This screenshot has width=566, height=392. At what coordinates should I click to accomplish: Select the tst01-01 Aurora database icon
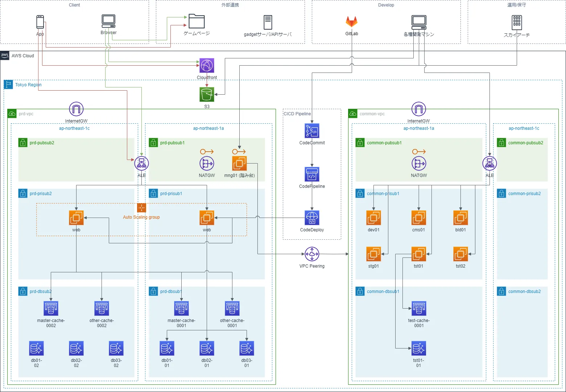point(419,348)
